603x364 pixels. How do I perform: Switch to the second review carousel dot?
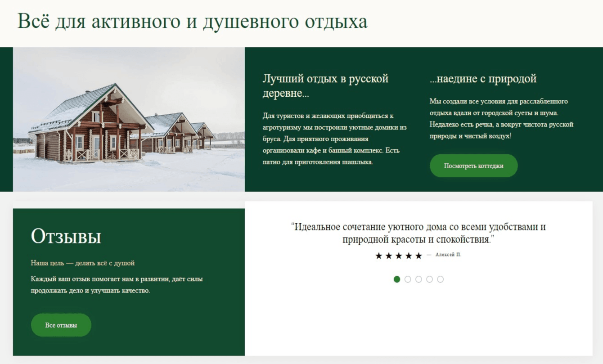(408, 279)
